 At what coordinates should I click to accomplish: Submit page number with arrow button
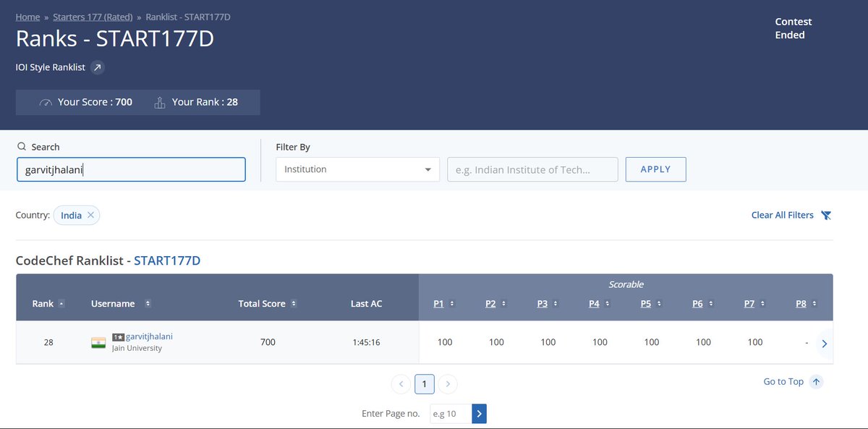480,414
